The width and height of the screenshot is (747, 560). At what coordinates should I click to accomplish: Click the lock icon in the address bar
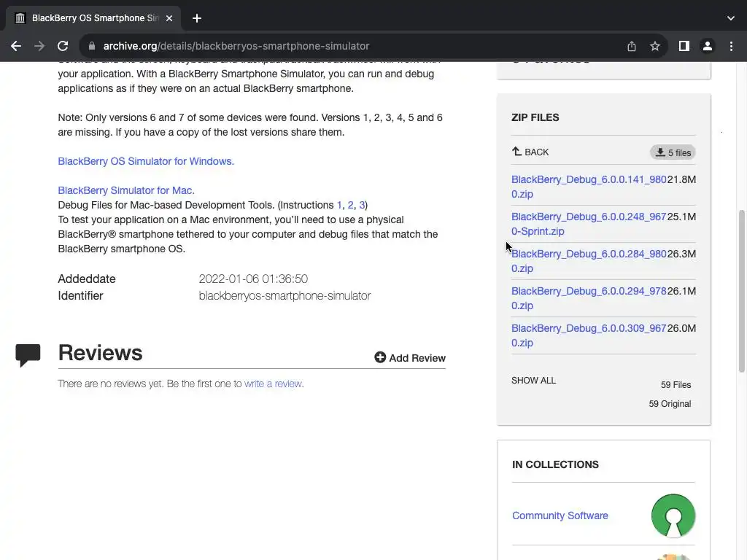click(92, 46)
